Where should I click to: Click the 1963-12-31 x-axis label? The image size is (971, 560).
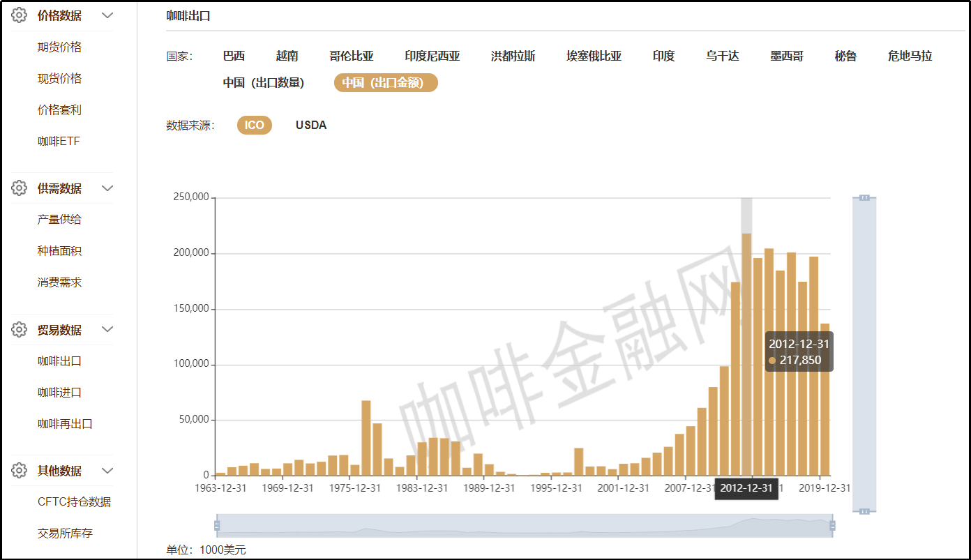point(221,488)
